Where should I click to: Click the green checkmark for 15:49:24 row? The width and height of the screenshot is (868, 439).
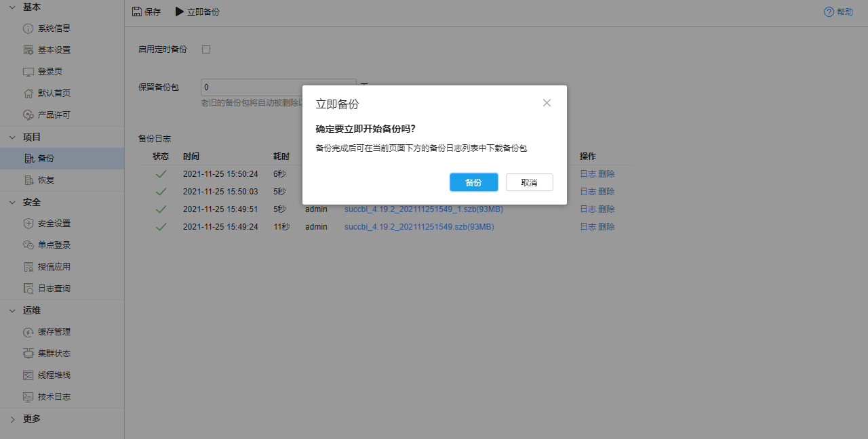pos(161,227)
